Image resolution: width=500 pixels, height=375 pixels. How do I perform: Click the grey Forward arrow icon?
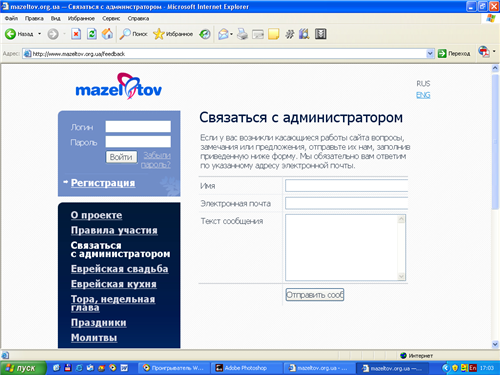(x=53, y=34)
